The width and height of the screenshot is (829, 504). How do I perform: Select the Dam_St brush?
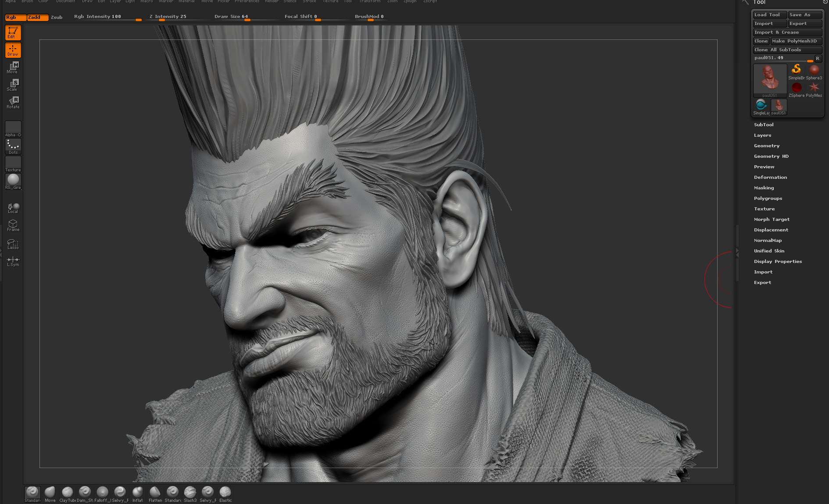85,494
